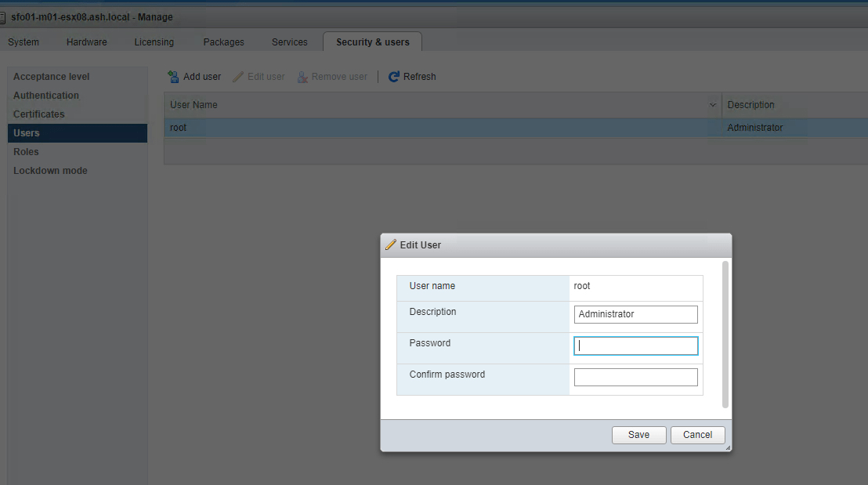Viewport: 868px width, 485px height.
Task: Select the Users sidebar entry
Action: tap(26, 132)
